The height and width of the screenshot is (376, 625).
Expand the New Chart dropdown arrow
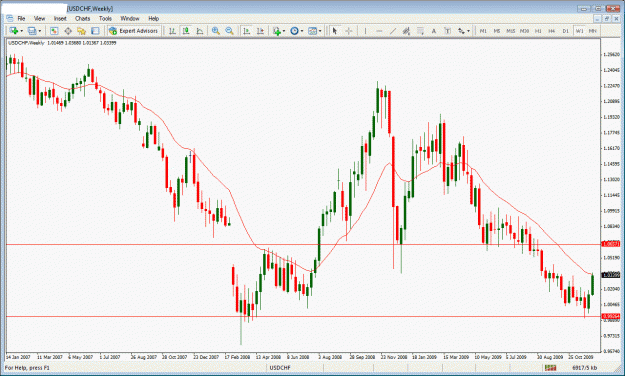[21, 31]
